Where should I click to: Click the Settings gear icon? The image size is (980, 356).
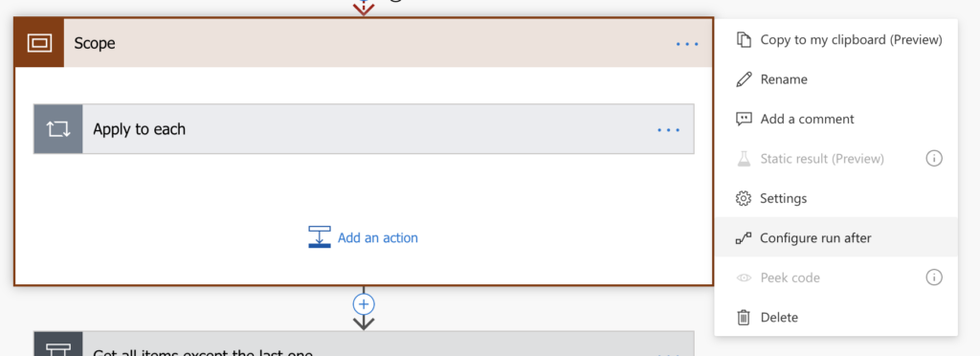click(x=743, y=199)
